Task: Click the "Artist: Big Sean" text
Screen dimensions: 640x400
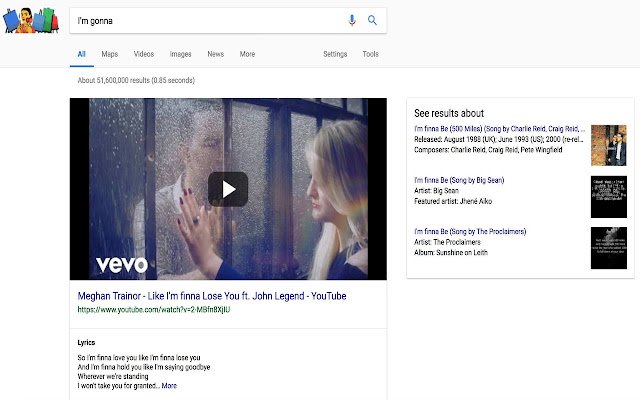Action: [x=436, y=191]
